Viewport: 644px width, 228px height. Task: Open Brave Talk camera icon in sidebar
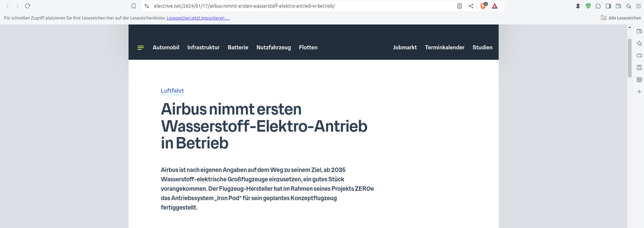click(639, 55)
